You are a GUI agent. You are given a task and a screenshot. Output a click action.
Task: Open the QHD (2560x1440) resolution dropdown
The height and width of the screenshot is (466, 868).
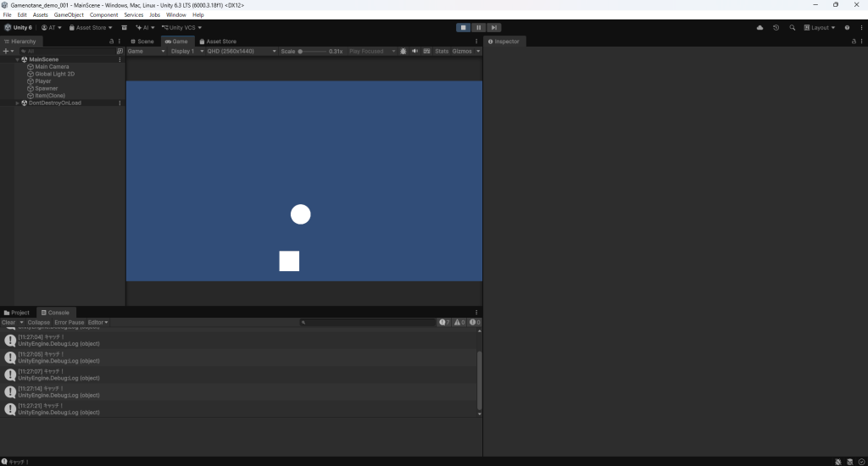(242, 51)
